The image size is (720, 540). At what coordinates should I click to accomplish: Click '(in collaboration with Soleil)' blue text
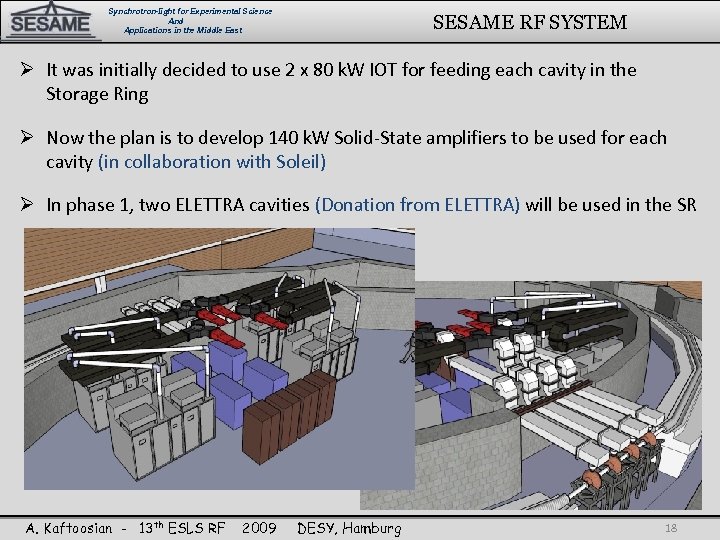pos(212,162)
